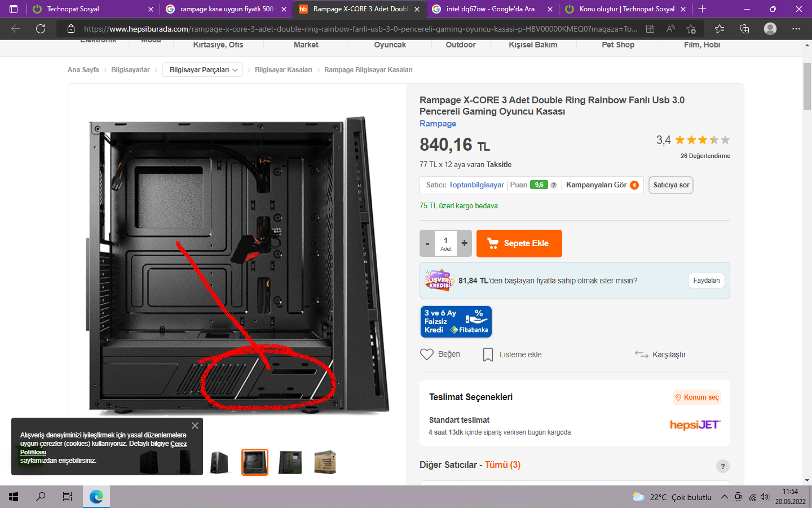
Task: Open the Rampage brand link
Action: pos(438,124)
